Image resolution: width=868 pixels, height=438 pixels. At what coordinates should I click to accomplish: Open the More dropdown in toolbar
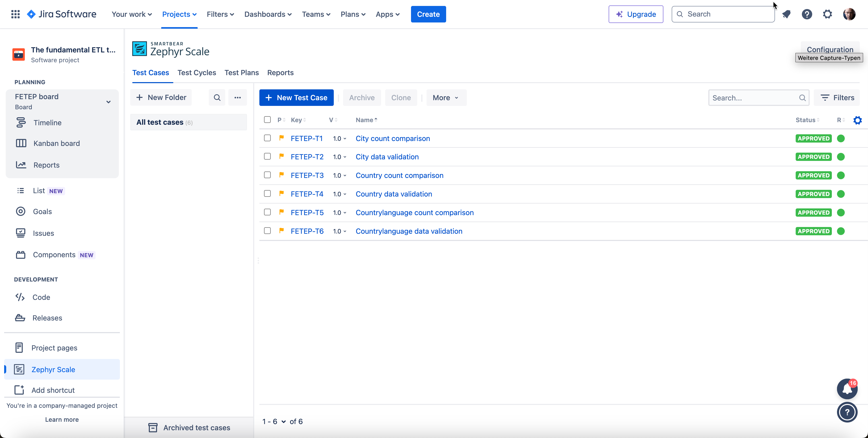coord(446,98)
